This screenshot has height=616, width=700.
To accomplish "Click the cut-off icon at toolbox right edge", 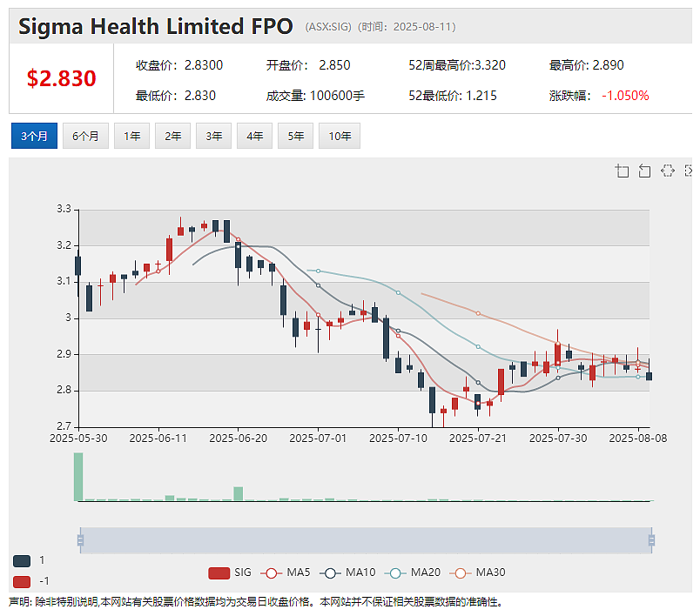I will pos(688,171).
